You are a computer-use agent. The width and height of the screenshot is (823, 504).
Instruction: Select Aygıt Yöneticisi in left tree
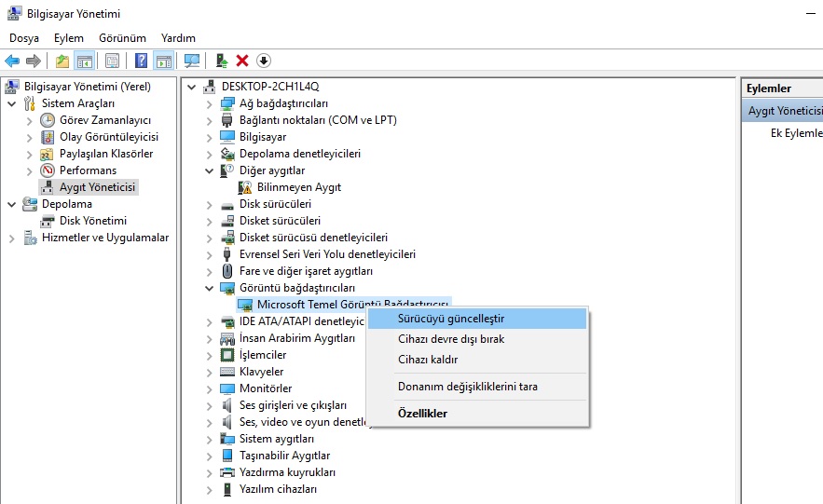click(x=97, y=187)
